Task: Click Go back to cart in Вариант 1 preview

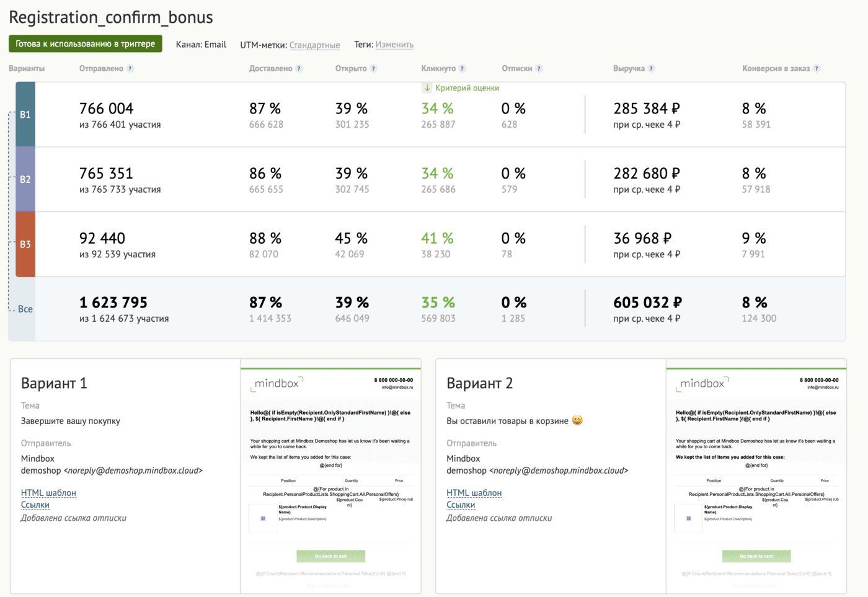Action: (331, 556)
